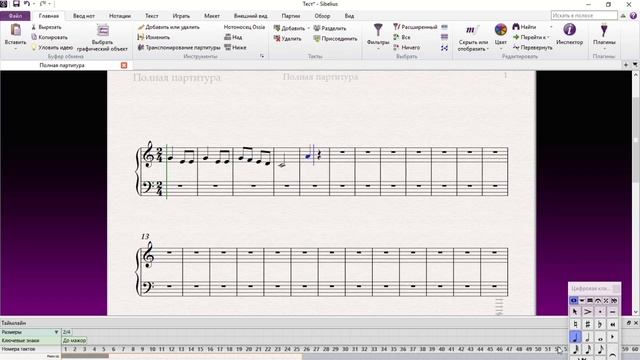Click Все (select all) button
The height and width of the screenshot is (360, 640).
coord(402,37)
